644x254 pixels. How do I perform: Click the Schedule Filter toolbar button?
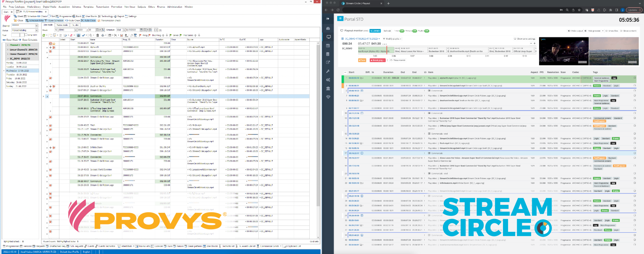pos(35,21)
